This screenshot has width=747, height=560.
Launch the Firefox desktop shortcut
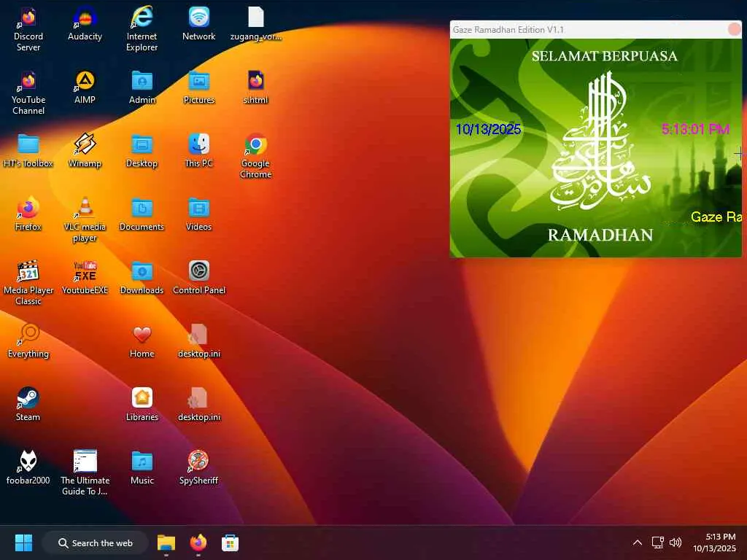click(x=28, y=214)
